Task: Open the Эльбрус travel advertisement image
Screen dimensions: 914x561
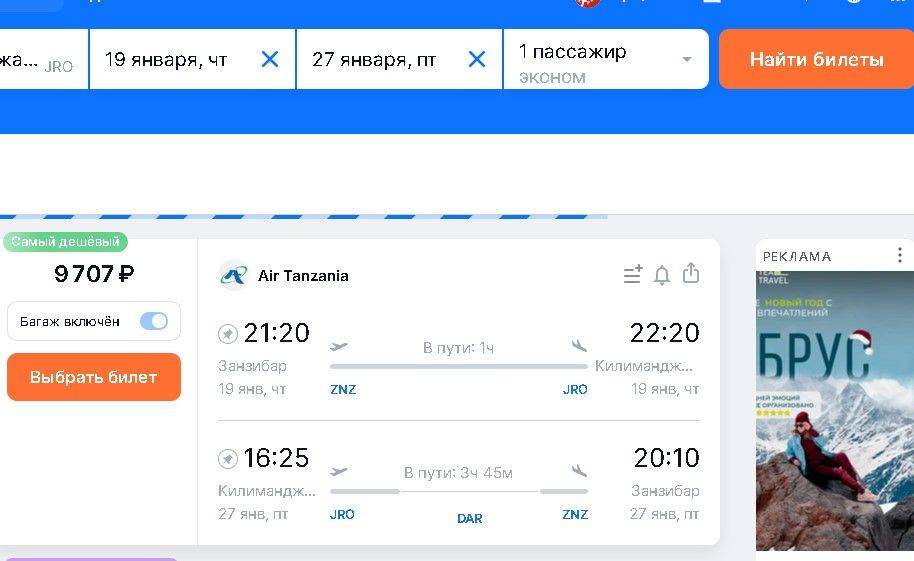Action: 835,410
